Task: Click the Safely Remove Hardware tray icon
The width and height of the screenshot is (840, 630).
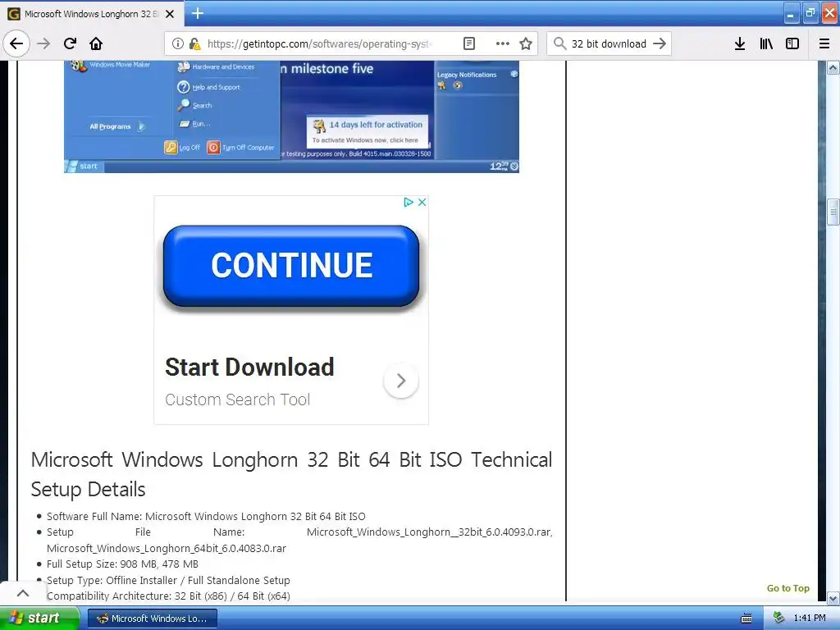Action: [x=779, y=619]
